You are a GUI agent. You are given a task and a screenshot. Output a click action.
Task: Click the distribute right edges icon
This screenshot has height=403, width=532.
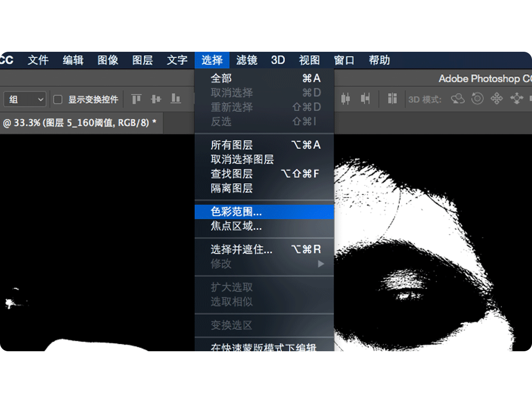(365, 99)
